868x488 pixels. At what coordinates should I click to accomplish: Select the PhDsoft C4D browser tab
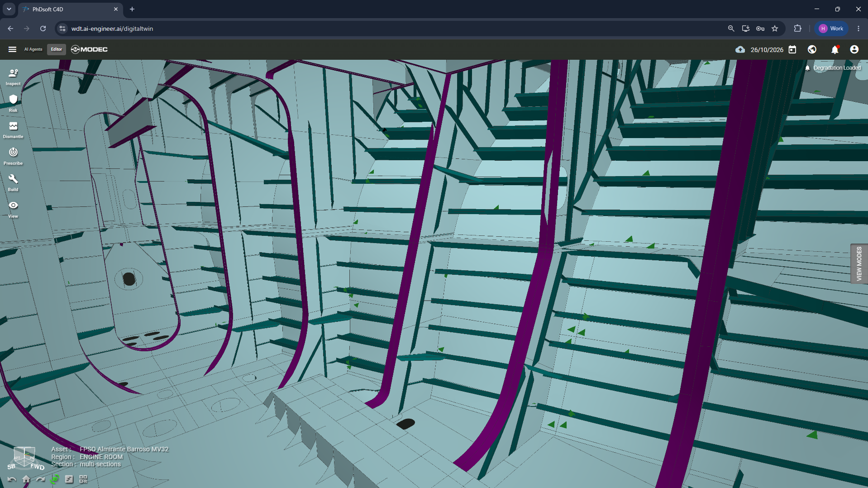[70, 9]
